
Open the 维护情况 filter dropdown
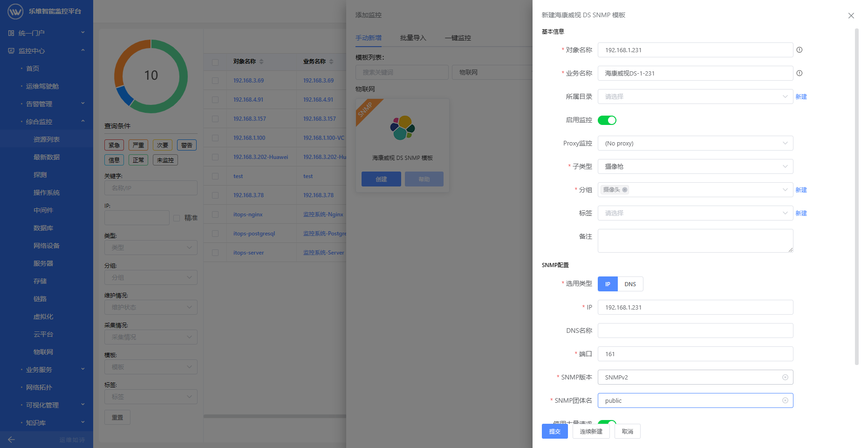pyautogui.click(x=151, y=307)
